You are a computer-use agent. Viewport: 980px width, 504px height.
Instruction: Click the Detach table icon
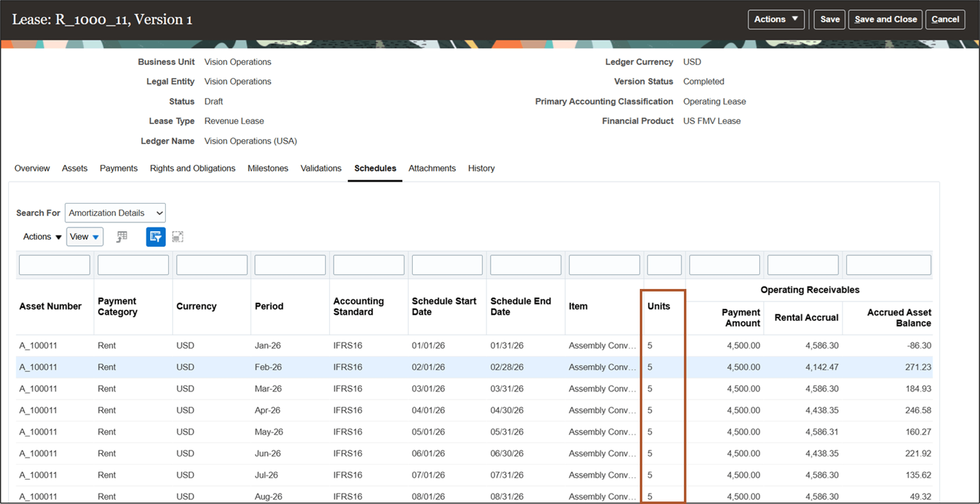click(178, 237)
